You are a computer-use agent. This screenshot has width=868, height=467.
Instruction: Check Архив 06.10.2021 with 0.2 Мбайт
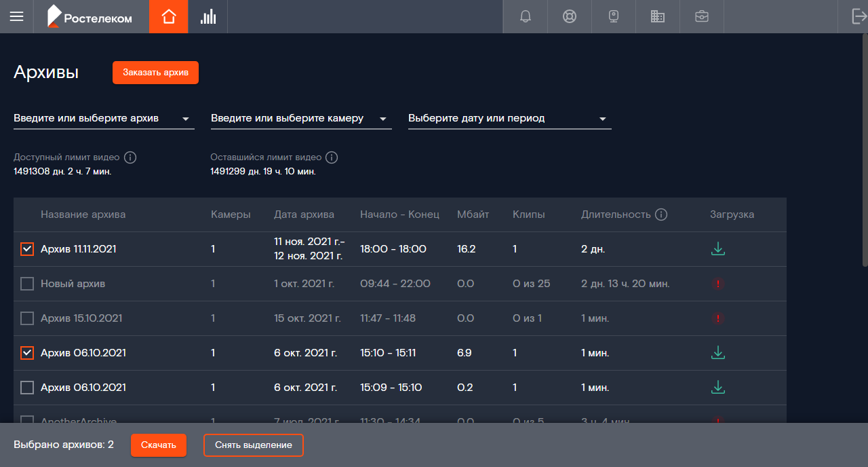[27, 388]
